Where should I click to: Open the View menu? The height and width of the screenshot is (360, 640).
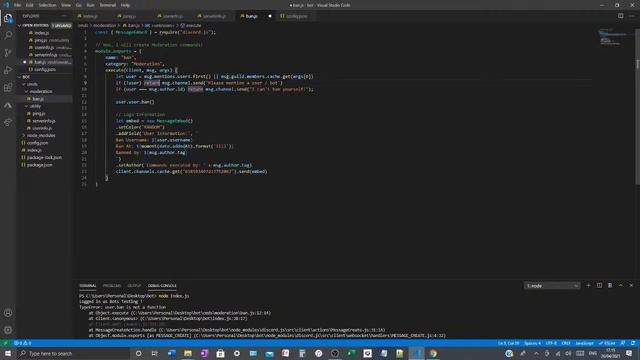pos(66,5)
